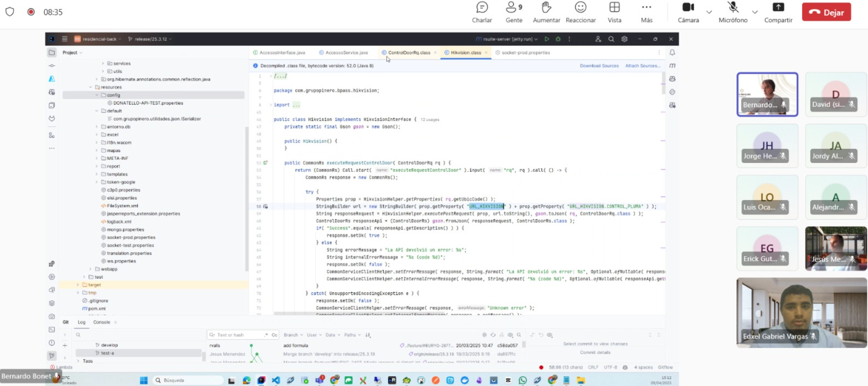868x386 pixels.
Task: Open the meeting security shield icon
Action: click(10, 12)
